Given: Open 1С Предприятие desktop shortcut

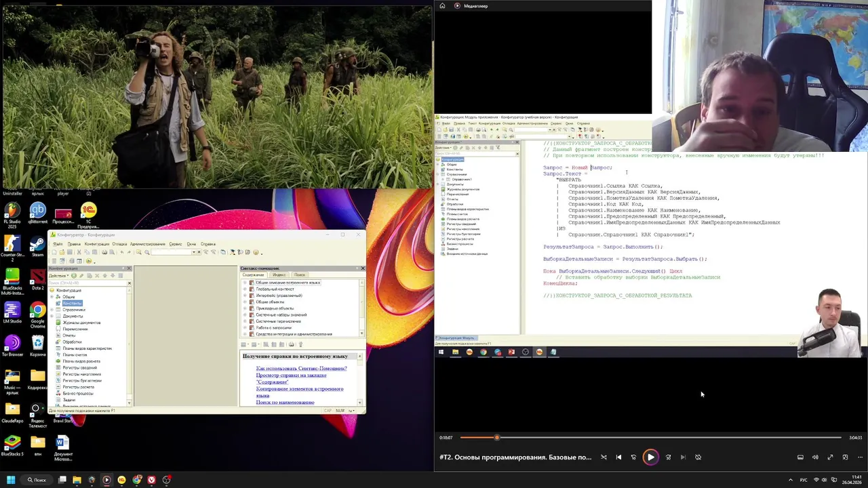Looking at the screenshot, I should [x=88, y=215].
